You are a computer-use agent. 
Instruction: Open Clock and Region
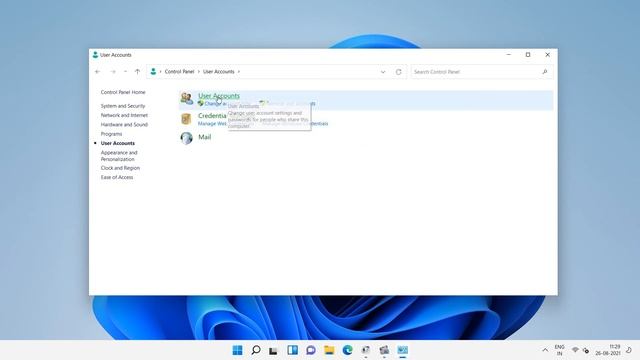(120, 168)
